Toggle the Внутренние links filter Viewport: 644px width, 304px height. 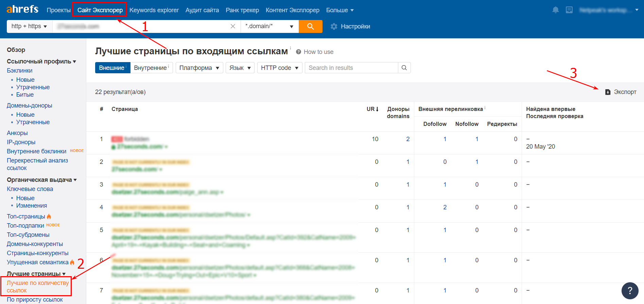coord(152,68)
